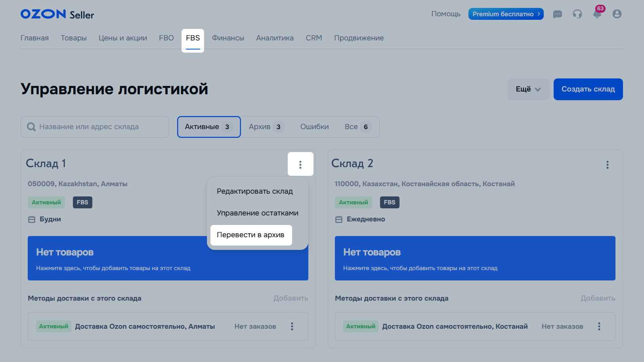Image resolution: width=644 pixels, height=362 pixels.
Task: Open notifications bell with 63 badge
Action: (598, 13)
